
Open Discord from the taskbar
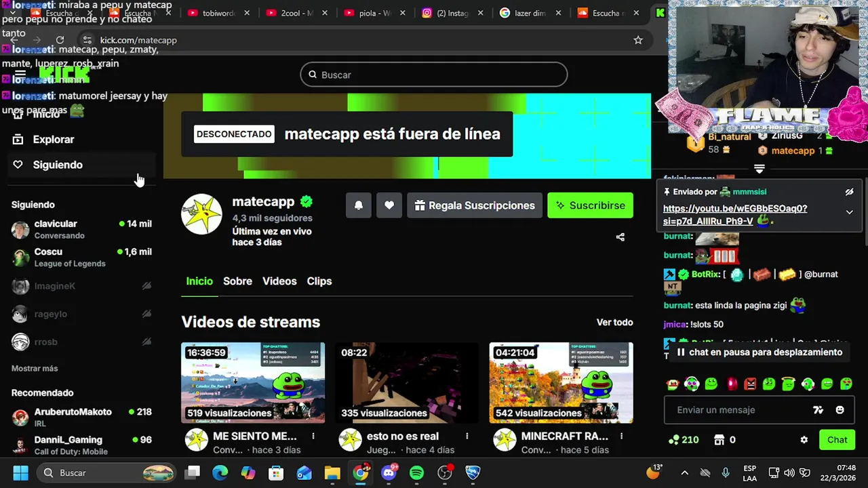coord(389,472)
